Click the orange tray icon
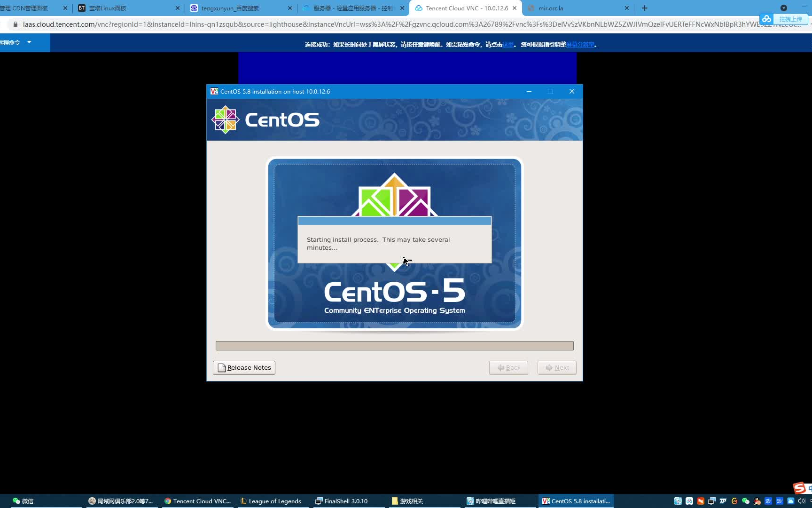Viewport: 812px width, 508px height. (x=701, y=501)
